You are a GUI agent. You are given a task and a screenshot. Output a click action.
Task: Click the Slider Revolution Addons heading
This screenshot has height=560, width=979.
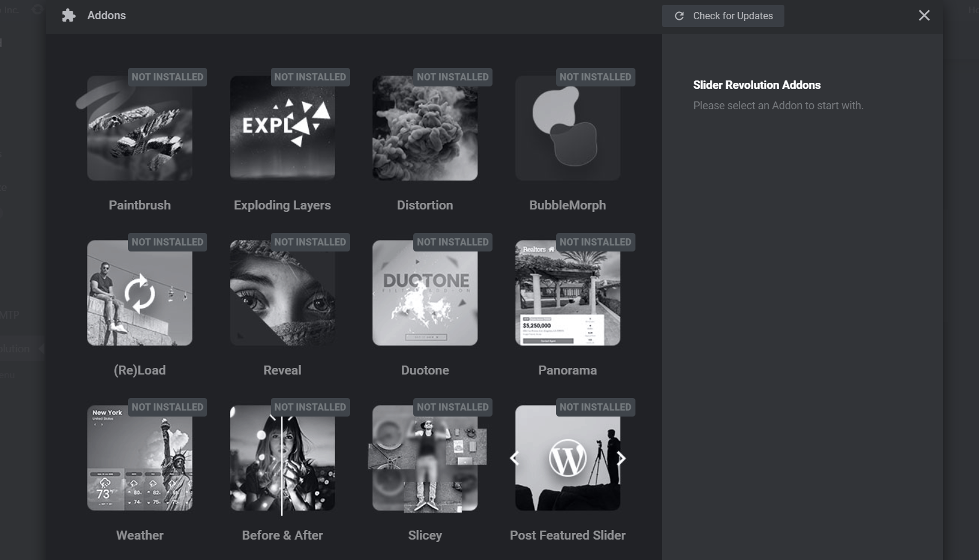(x=757, y=85)
